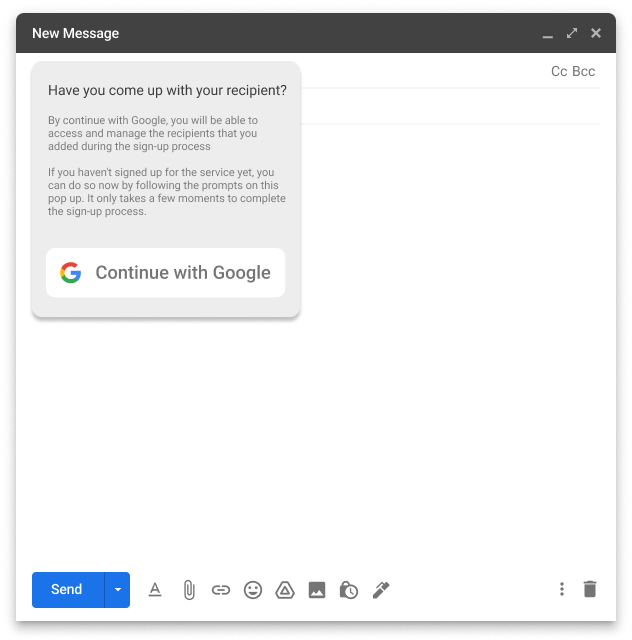Attach files using paperclip icon
Screen dimensions: 632x640
tap(189, 590)
